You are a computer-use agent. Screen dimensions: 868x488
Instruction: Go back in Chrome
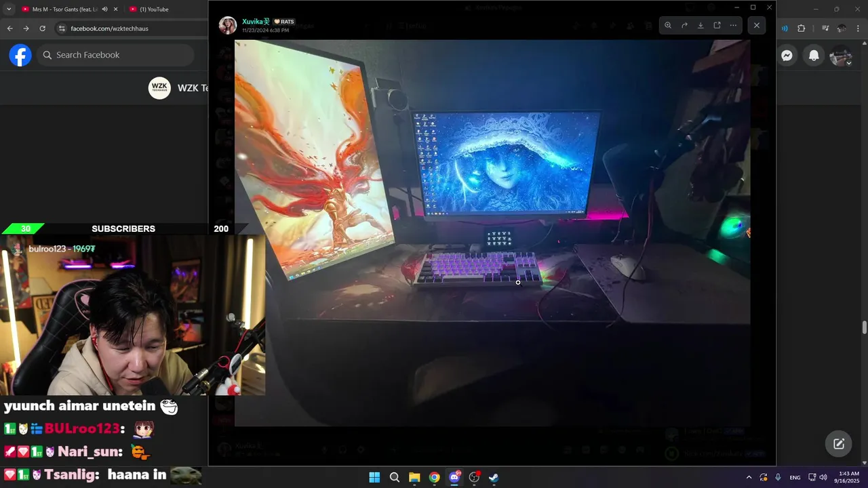[9, 28]
